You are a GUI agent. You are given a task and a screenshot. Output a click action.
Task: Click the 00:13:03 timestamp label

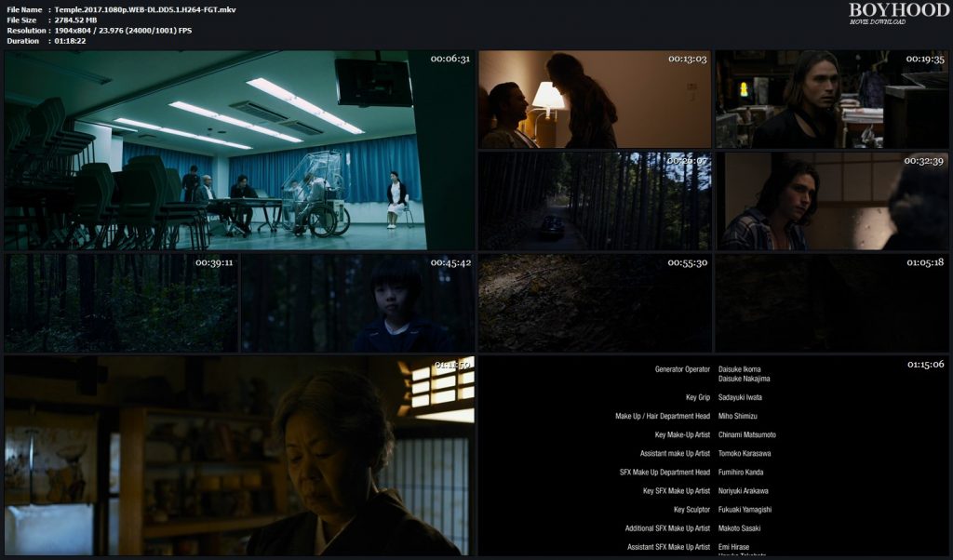[x=687, y=59]
